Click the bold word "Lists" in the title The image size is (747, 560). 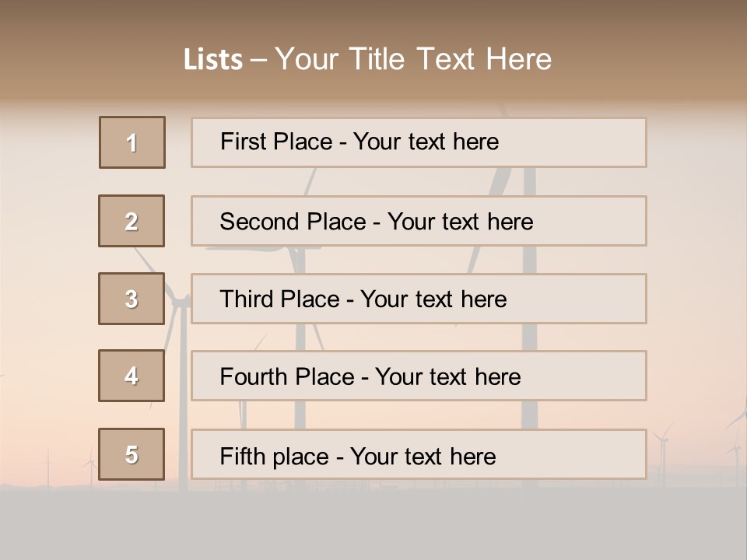(212, 60)
